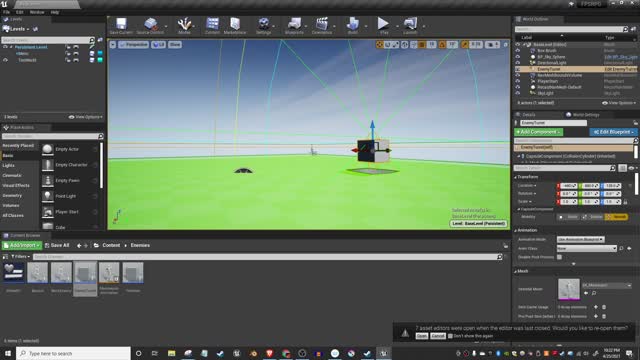
Task: Click the translate mode viewport icon
Action: coord(380,44)
